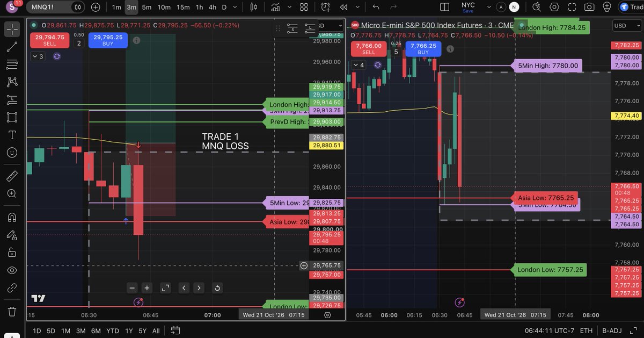Select the 1D date range
644x338 pixels.
tap(36, 330)
